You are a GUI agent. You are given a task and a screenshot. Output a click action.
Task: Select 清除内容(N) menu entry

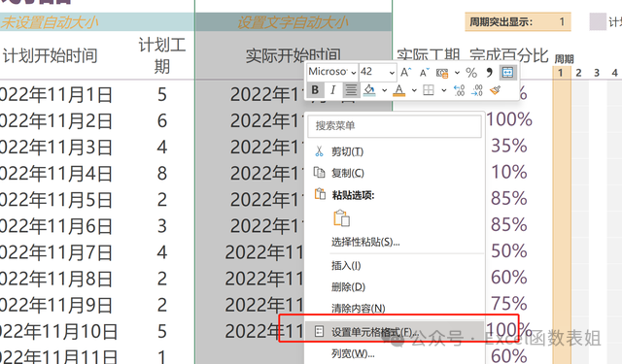395,308
